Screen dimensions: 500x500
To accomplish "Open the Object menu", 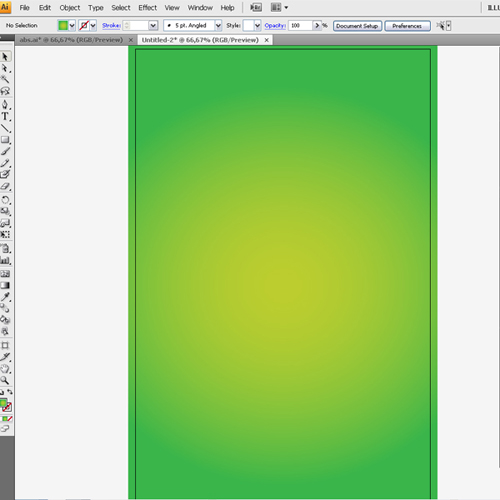I will pos(70,8).
